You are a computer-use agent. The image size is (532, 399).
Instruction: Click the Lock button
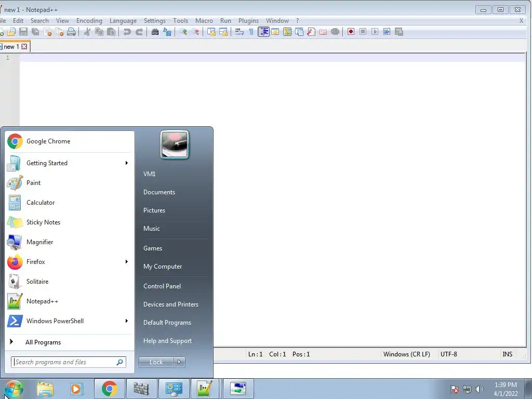pyautogui.click(x=156, y=362)
